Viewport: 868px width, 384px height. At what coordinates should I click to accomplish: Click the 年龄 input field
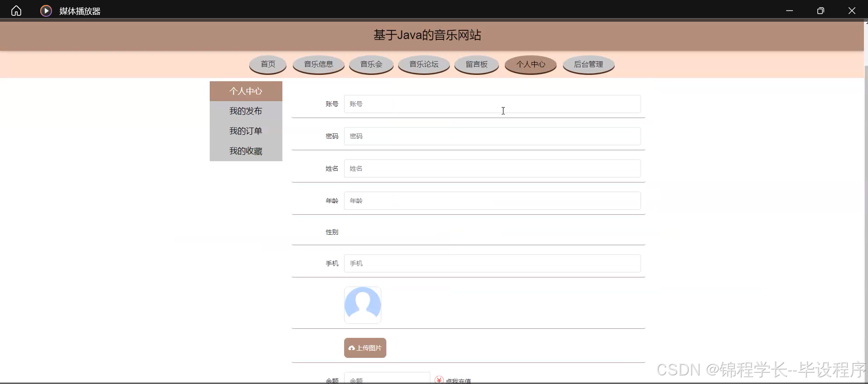tap(492, 201)
